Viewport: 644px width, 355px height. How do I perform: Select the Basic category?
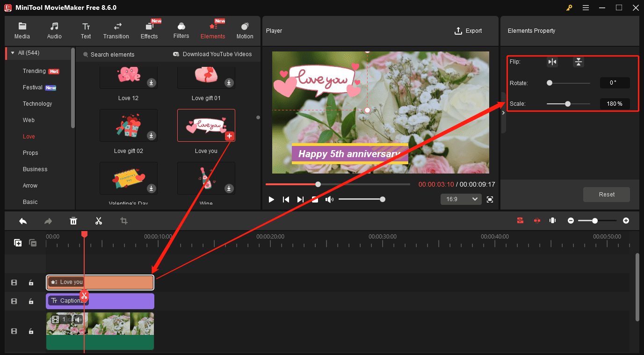coord(30,202)
